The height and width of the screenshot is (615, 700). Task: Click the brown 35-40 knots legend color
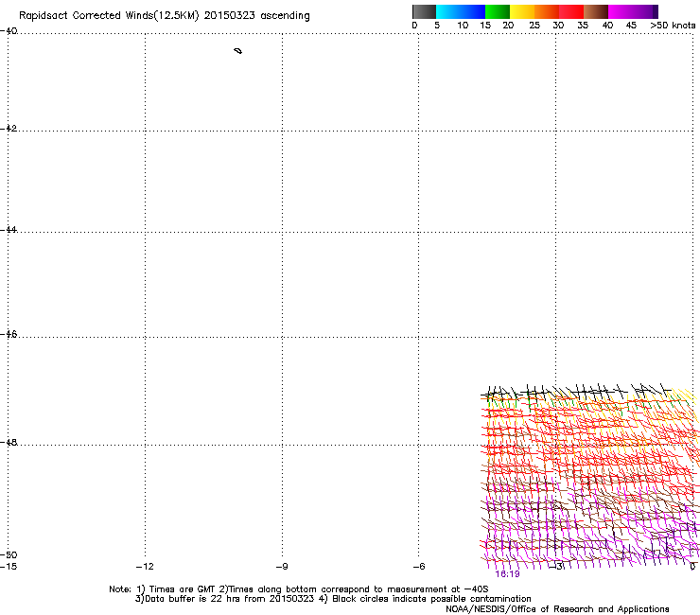point(596,11)
